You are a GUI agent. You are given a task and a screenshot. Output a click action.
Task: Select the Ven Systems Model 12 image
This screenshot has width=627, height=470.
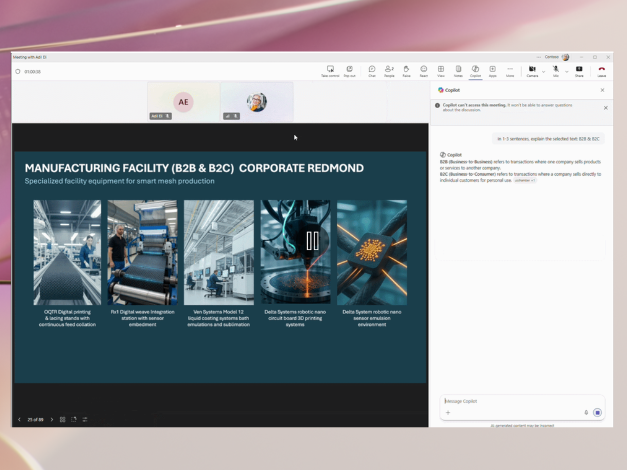tap(219, 252)
